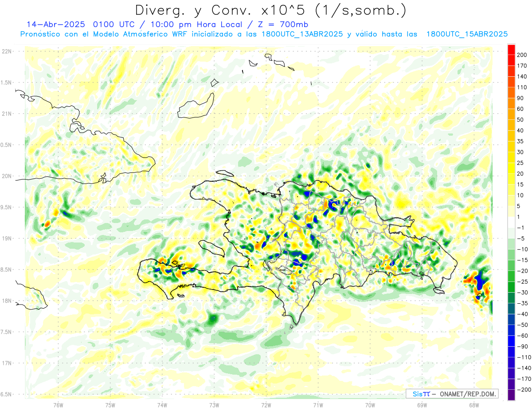This screenshot has height=411, width=532.
Task: Click the '71W' longitude label
Action: coord(318,405)
